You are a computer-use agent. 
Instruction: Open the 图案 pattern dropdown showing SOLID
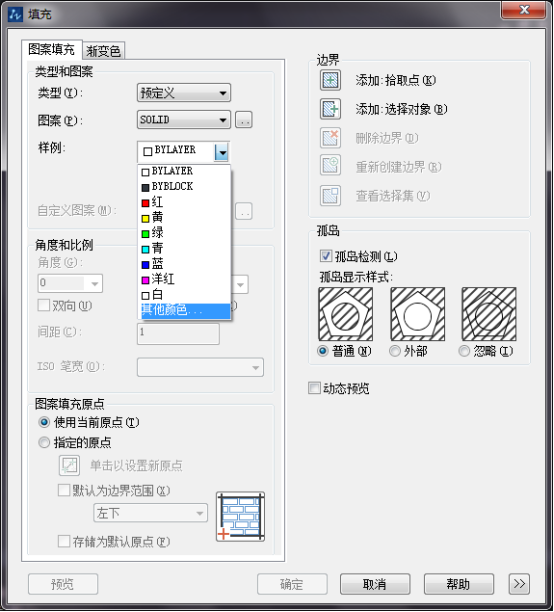coord(184,119)
